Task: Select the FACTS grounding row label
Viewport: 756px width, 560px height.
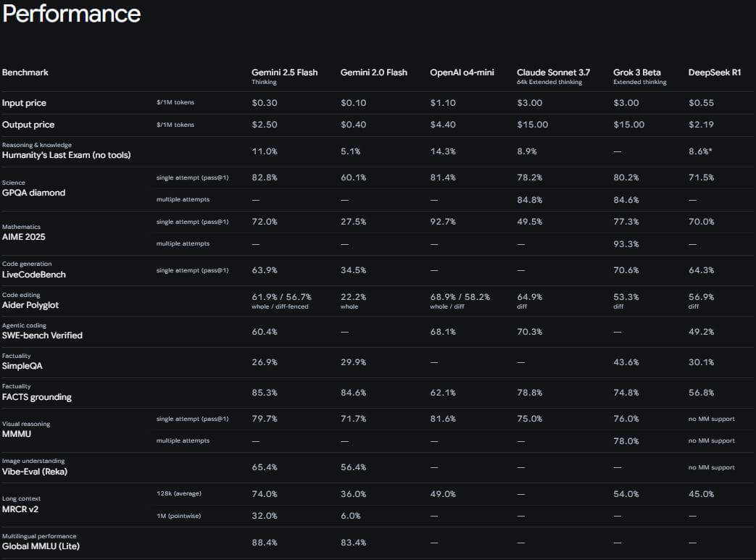Action: pyautogui.click(x=37, y=397)
